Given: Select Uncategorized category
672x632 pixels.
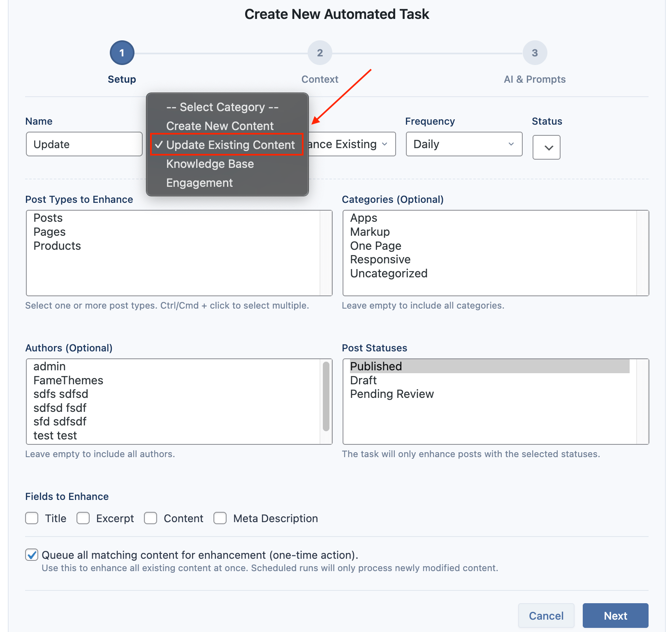Looking at the screenshot, I should click(x=490, y=273).
